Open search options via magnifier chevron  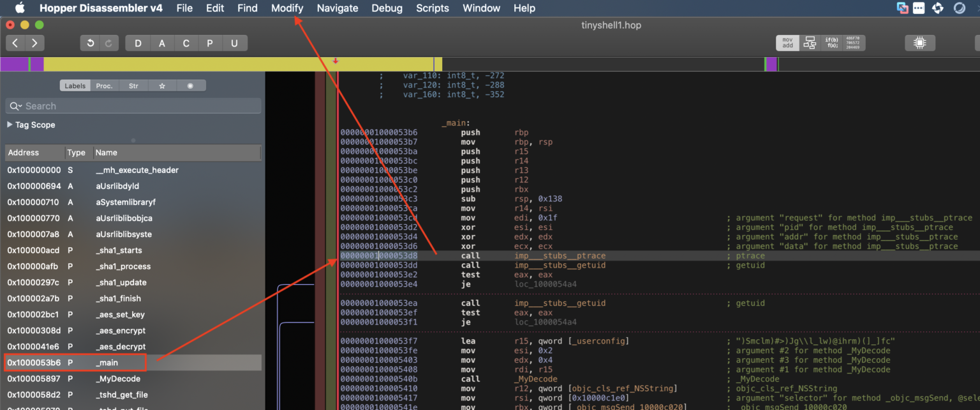pos(17,106)
